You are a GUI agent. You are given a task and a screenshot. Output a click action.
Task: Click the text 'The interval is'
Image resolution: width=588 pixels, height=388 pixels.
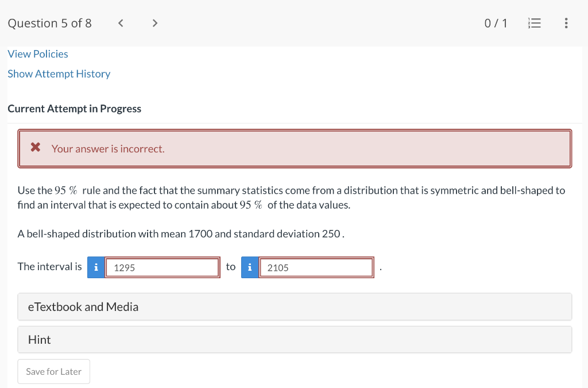click(49, 266)
